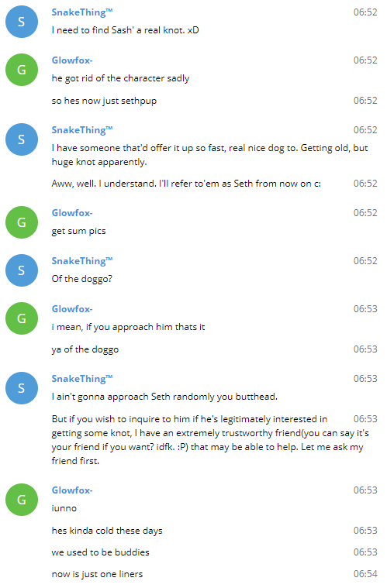Click SnakeThing avatar beside 'Of the doggo?'

click(x=22, y=270)
